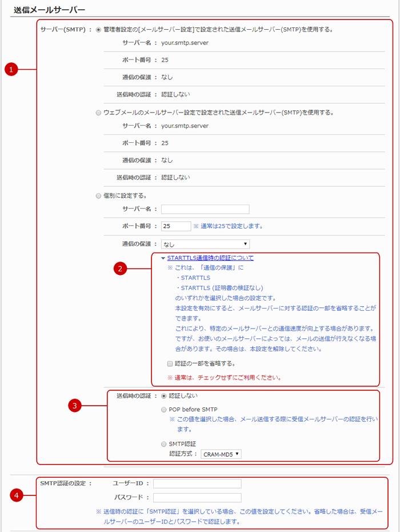
Task: Select the 管理者設定 SMTP server radio option
Action: coord(99,29)
